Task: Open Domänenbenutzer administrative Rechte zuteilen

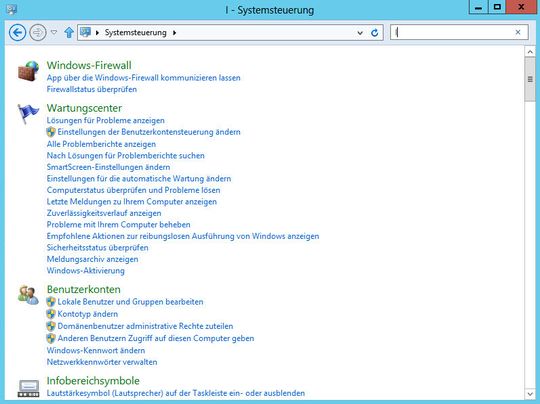Action: point(145,326)
